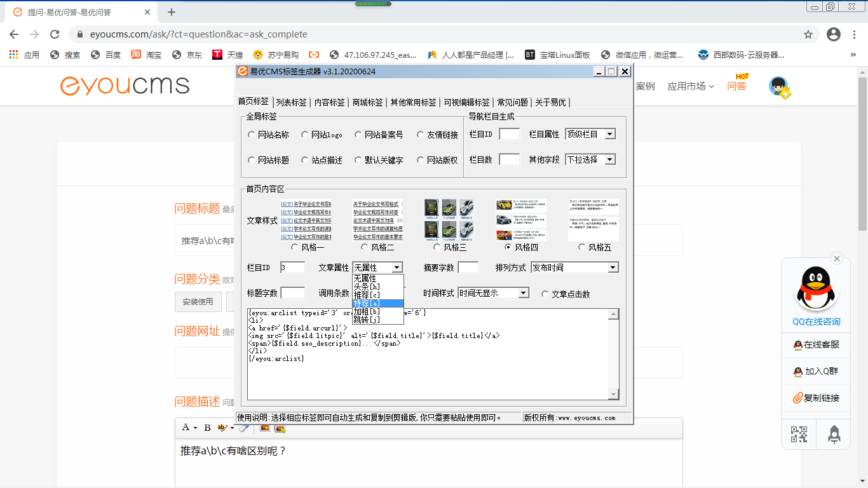
Task: Bookmark this page with the star icon
Action: coord(808,34)
